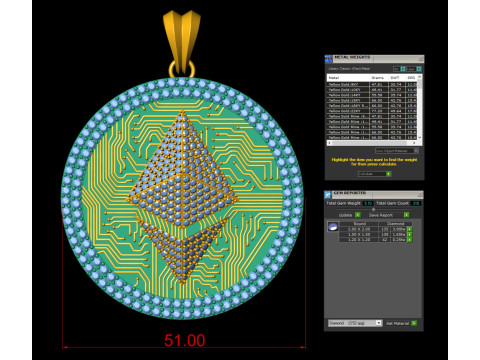Click the Gem Reporter panel title icon
Screen dimensions: 480x360
coord(328,194)
